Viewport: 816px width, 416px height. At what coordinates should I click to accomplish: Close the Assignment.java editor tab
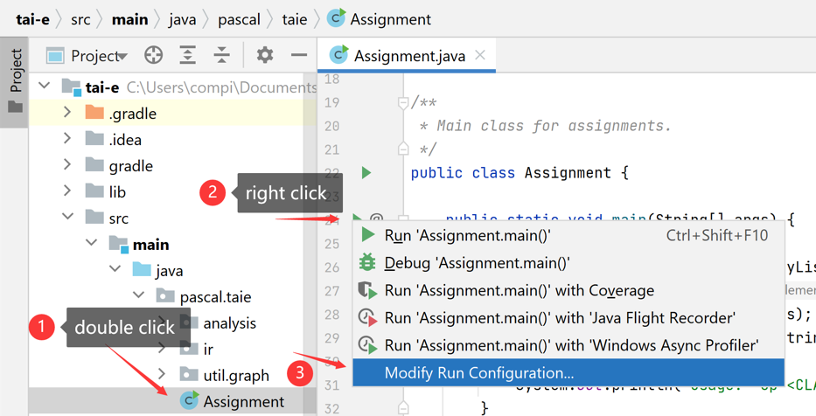click(480, 55)
